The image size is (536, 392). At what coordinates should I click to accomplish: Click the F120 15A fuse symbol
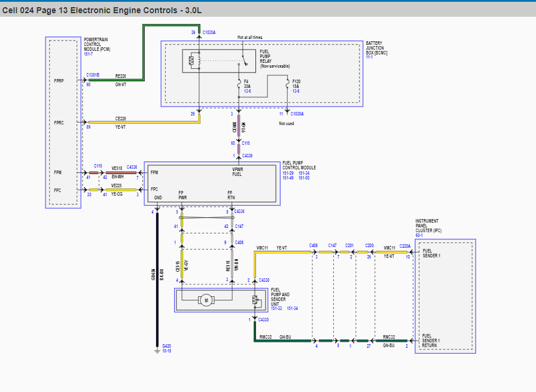click(288, 84)
